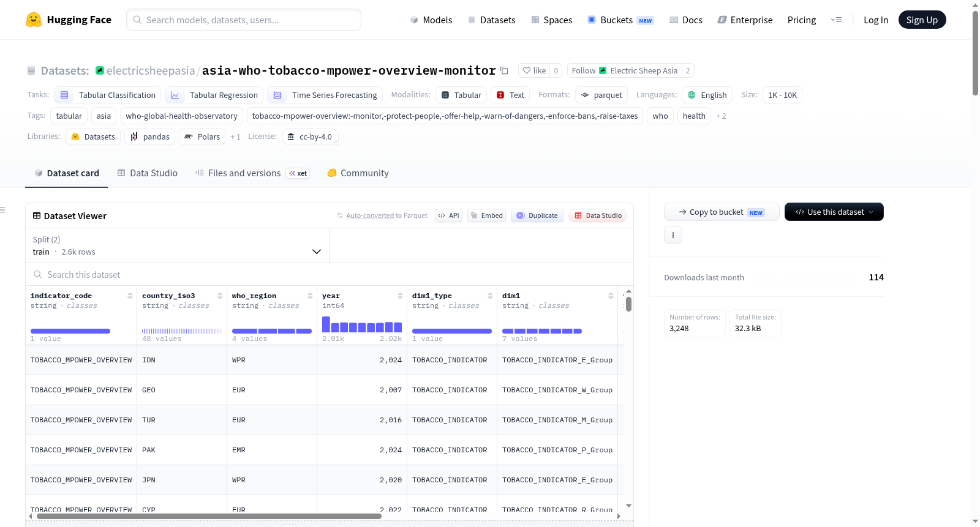The image size is (980, 527).
Task: Click the sort icon on dim1 column
Action: pyautogui.click(x=611, y=296)
